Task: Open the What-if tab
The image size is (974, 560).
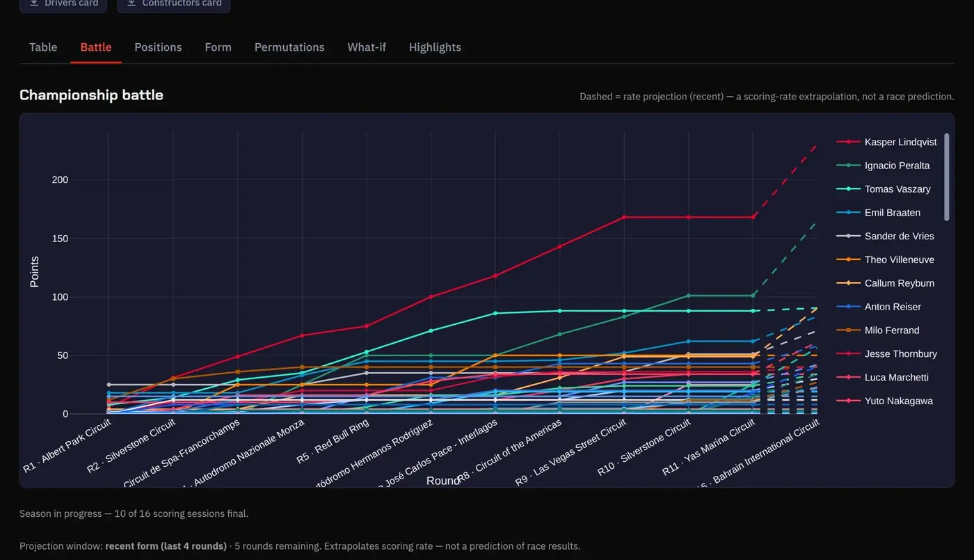Action: coord(367,47)
